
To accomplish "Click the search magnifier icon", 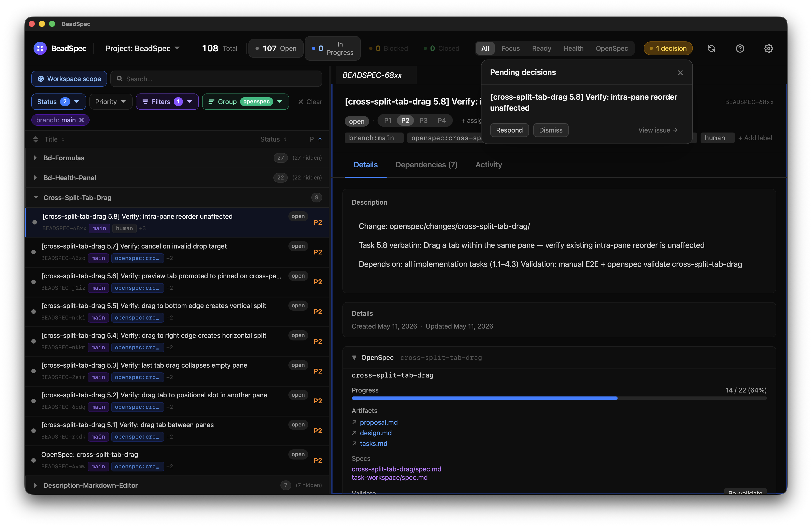I will click(119, 79).
